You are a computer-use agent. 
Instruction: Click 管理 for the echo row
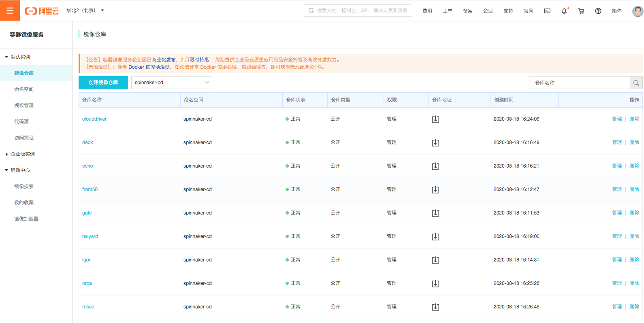(x=617, y=166)
